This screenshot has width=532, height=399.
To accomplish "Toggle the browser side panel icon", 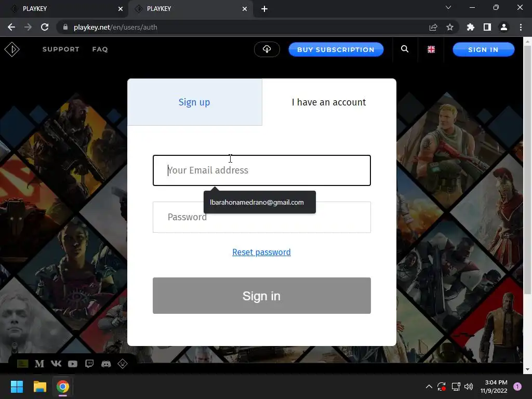I will point(487,27).
